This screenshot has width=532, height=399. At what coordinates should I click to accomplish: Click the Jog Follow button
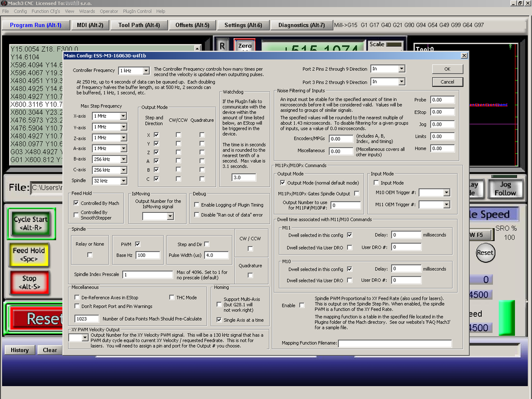[x=505, y=189]
